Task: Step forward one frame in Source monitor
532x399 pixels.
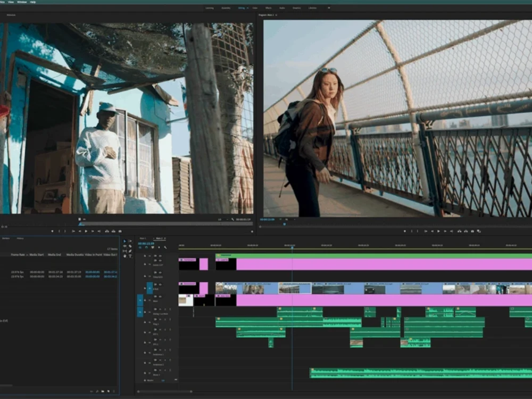Action: coord(93,231)
